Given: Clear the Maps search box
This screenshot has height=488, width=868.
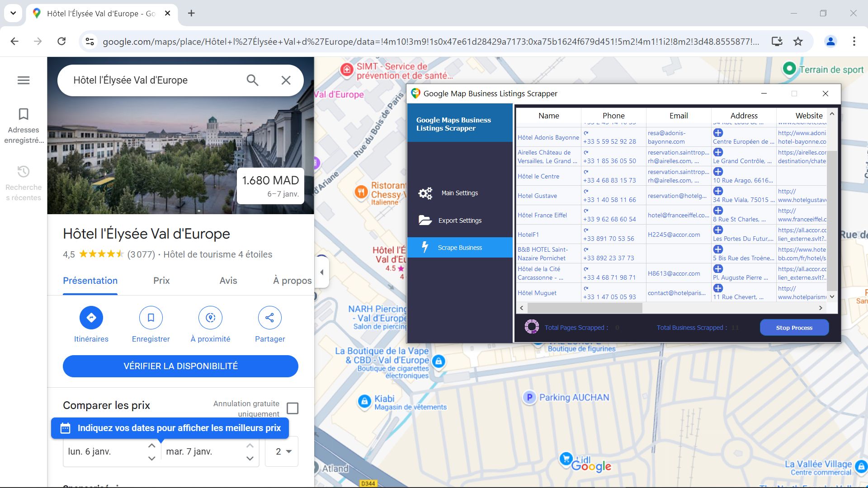Looking at the screenshot, I should tap(286, 80).
